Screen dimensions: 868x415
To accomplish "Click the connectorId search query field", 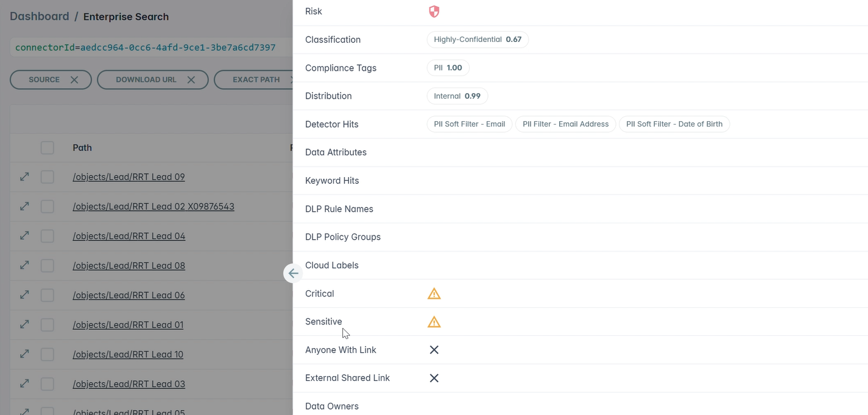I will (x=151, y=47).
